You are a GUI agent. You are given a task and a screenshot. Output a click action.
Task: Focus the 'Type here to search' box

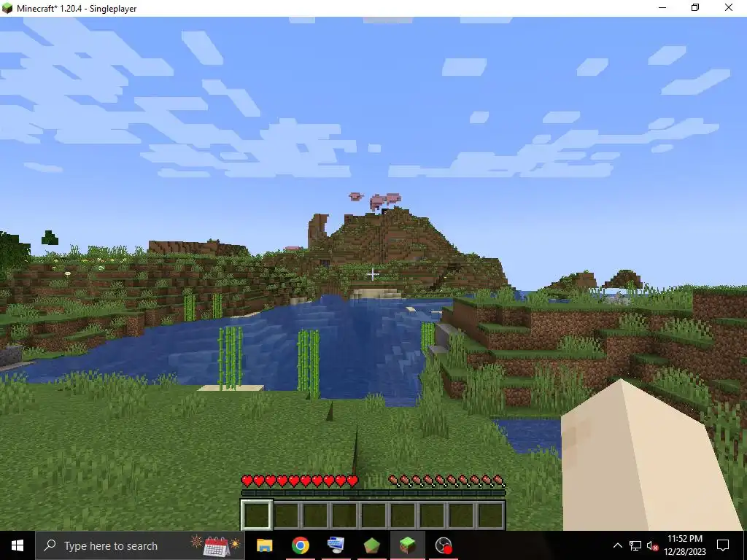coord(140,545)
